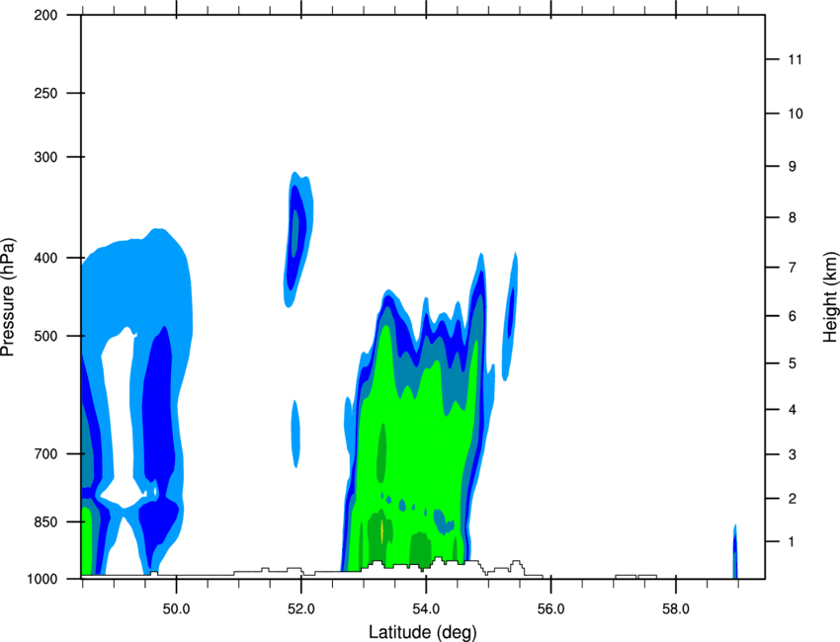Click the thin blue streak near 55.4 degrees
840x642 pixels.
(x=510, y=316)
